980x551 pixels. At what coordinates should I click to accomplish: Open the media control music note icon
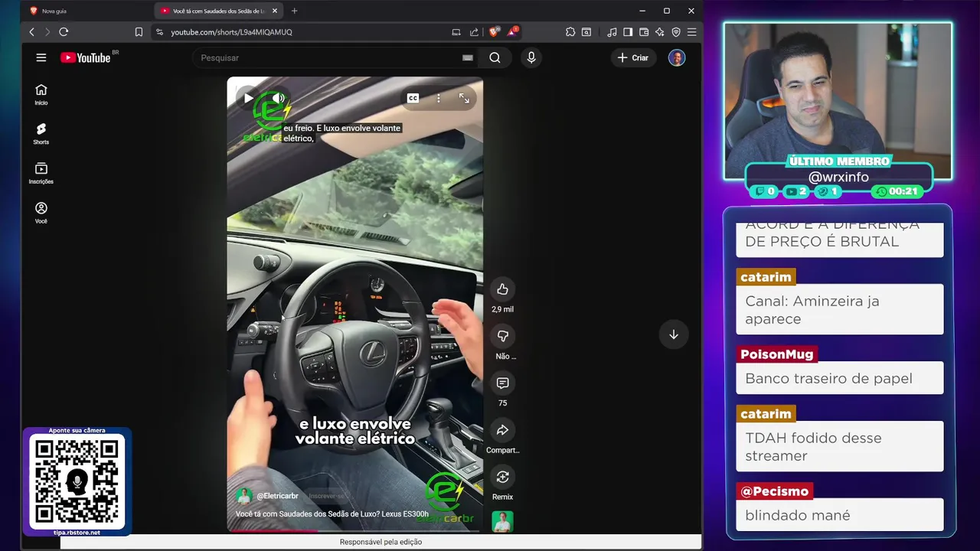click(612, 32)
